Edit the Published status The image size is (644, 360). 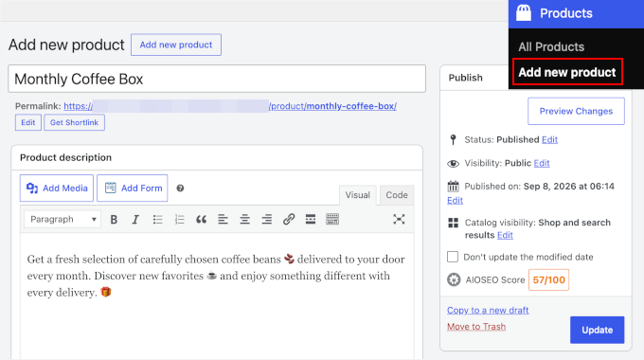549,139
